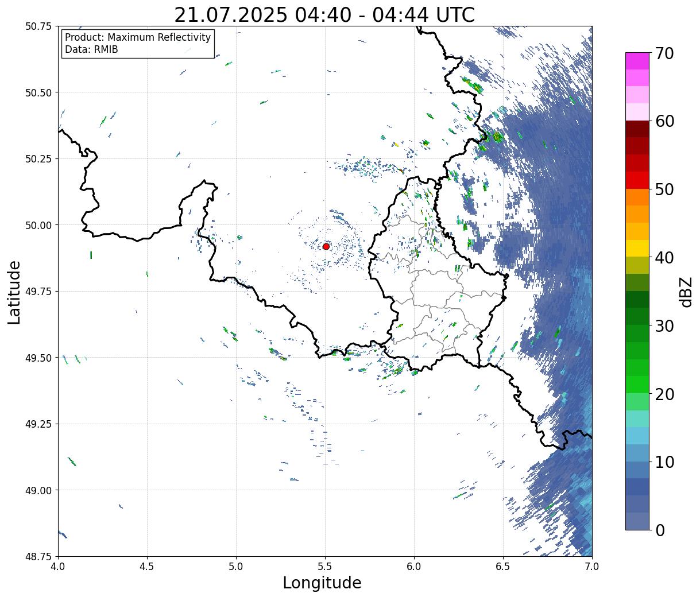The image size is (700, 597).
Task: Click the bright green swatch just above 20
Action: (x=637, y=384)
